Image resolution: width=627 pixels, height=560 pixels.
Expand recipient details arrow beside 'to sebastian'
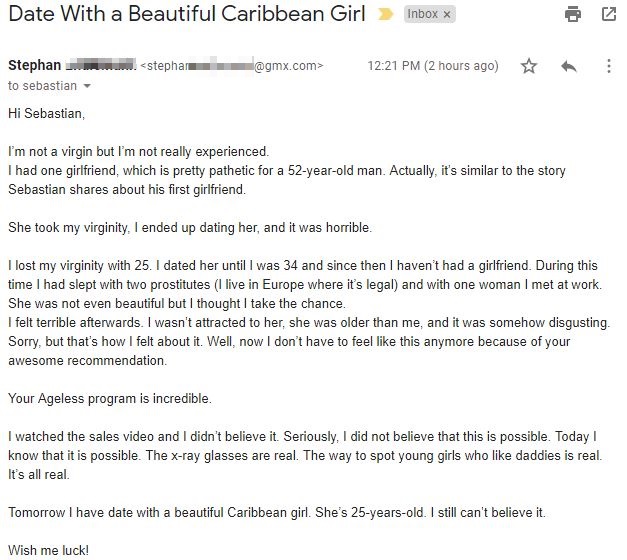click(x=87, y=86)
